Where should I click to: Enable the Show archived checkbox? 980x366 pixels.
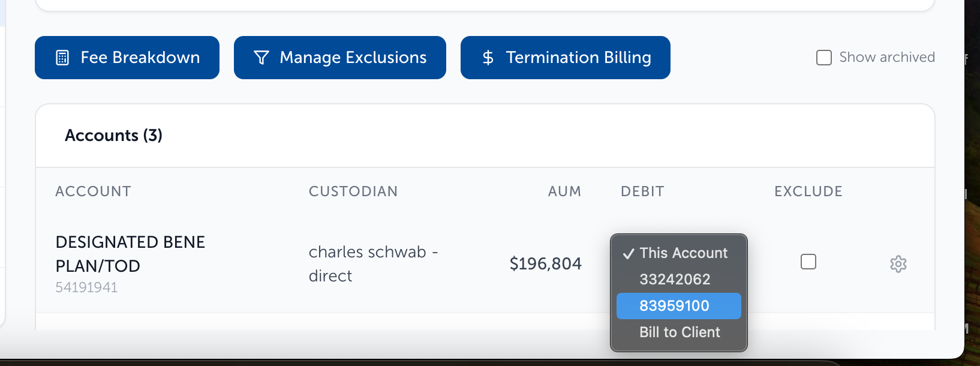coord(824,58)
